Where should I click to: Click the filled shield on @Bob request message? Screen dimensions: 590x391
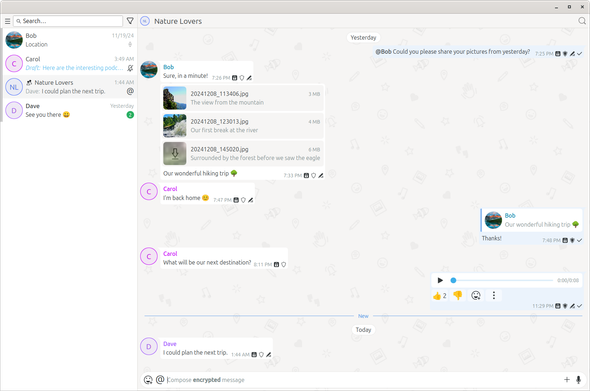pyautogui.click(x=565, y=54)
